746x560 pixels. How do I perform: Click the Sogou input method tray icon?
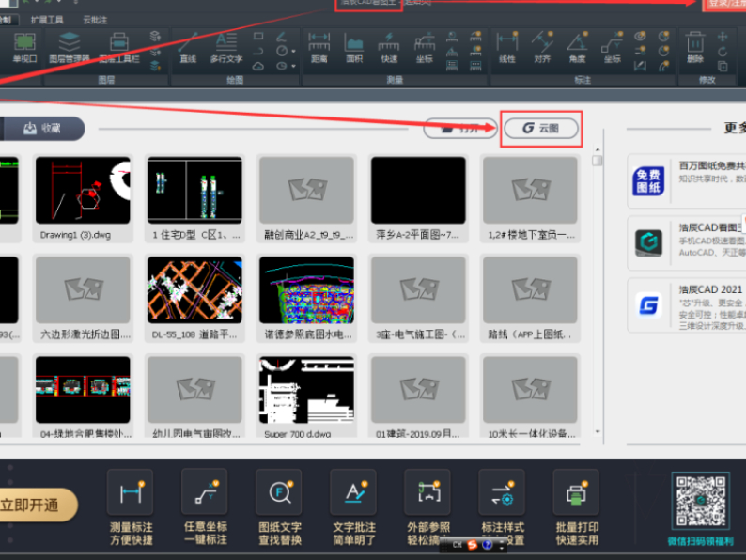tap(472, 545)
